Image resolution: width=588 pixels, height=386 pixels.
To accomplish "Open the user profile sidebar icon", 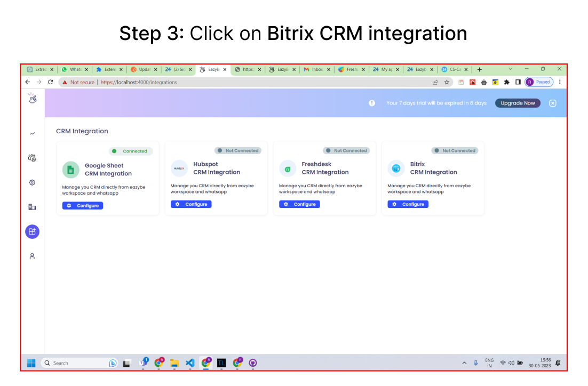I will (32, 256).
